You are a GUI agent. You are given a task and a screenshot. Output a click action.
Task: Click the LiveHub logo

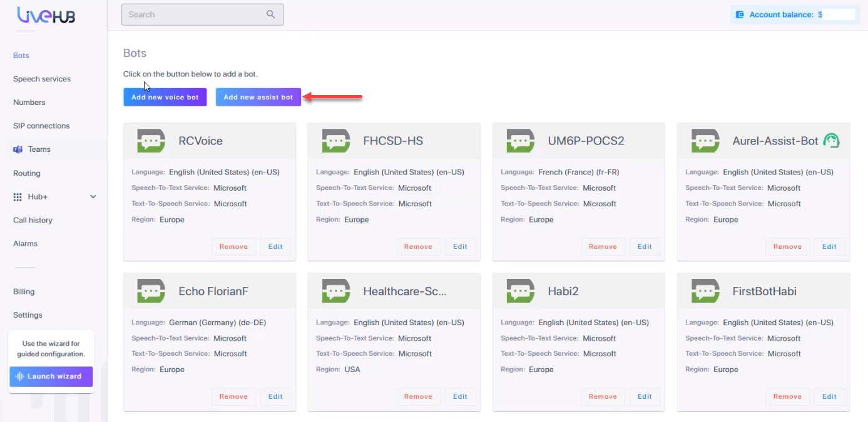46,15
